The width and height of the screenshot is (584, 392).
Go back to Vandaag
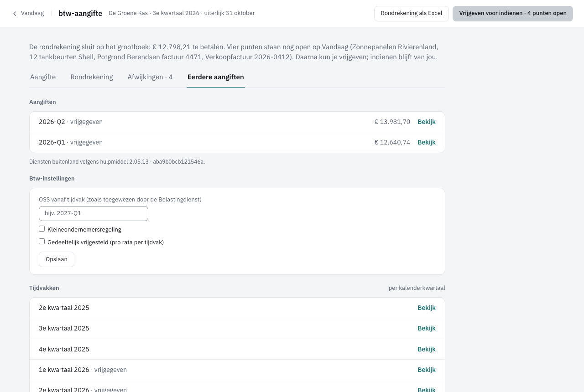[28, 13]
